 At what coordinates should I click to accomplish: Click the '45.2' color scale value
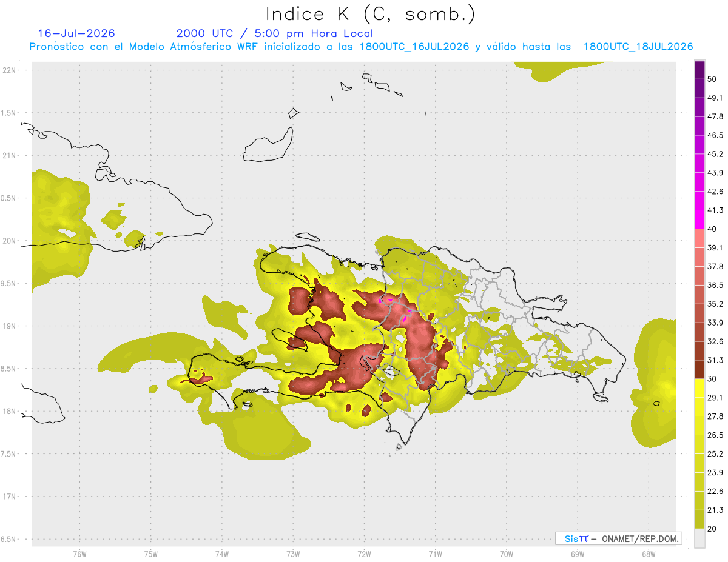point(715,155)
